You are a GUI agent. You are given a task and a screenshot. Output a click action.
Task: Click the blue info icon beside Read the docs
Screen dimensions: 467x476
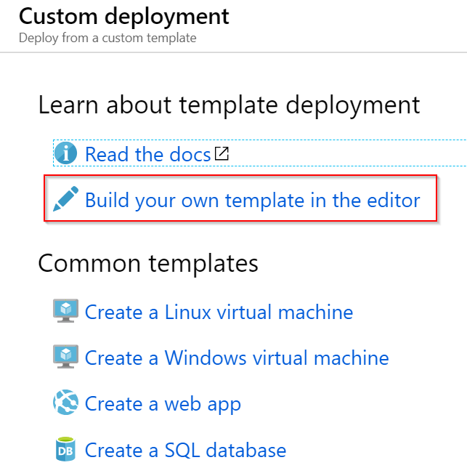click(x=65, y=153)
